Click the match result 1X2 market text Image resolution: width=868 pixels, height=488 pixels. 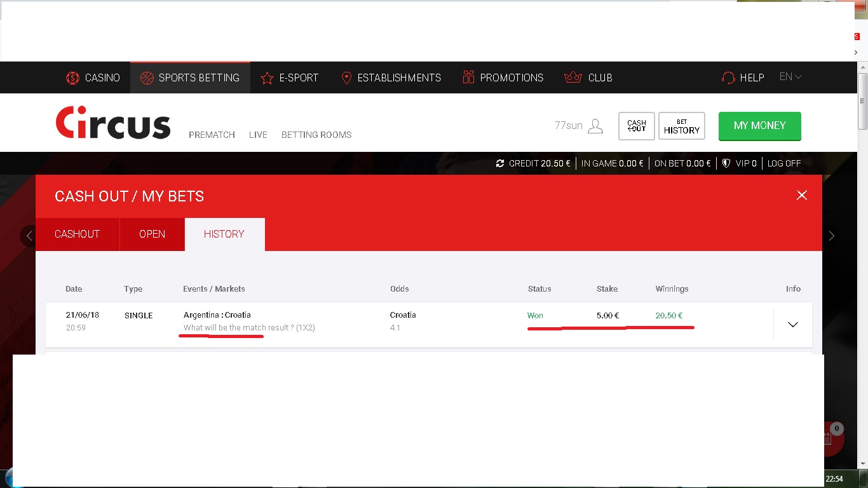(x=249, y=328)
